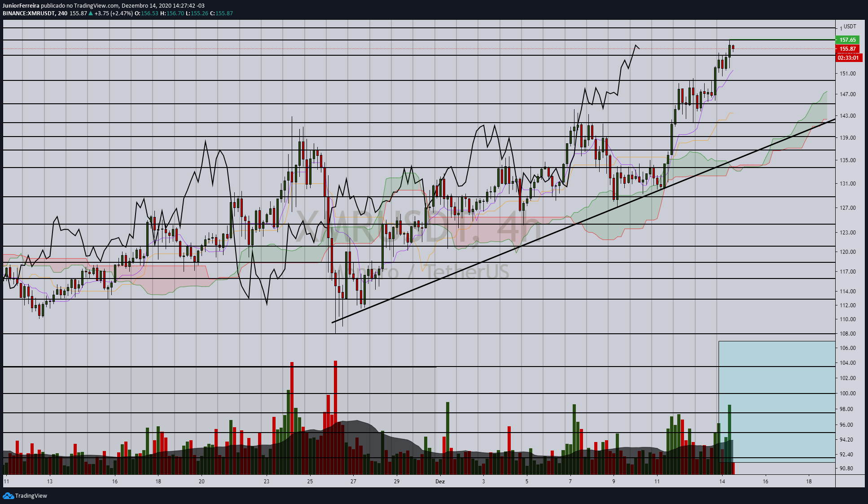Click the 147.00 price axis label
The width and height of the screenshot is (868, 504).
point(848,94)
